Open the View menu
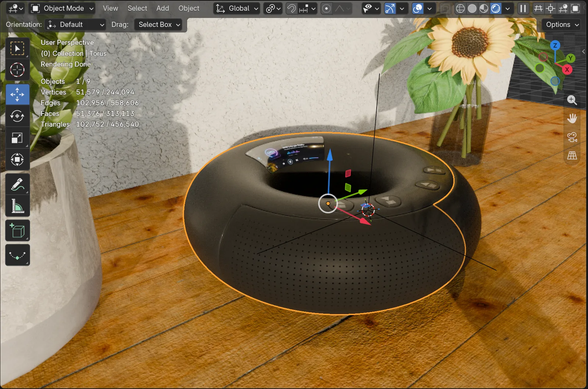 click(110, 8)
